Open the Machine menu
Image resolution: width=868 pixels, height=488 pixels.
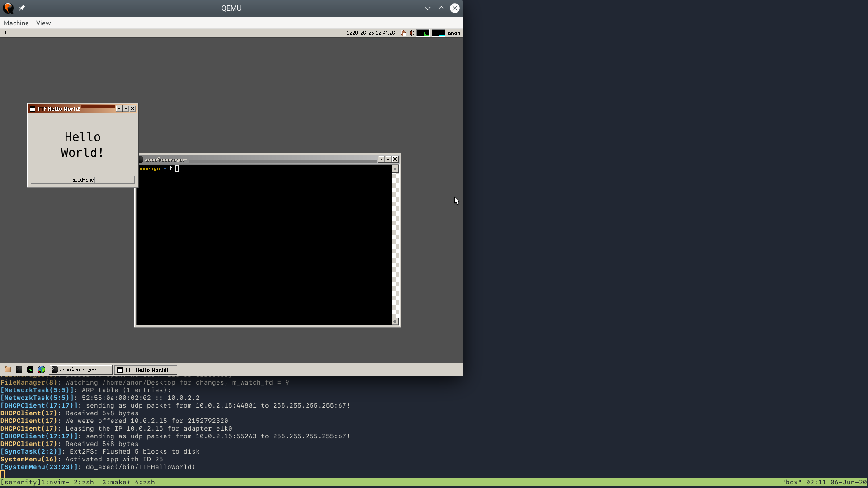pos(16,23)
